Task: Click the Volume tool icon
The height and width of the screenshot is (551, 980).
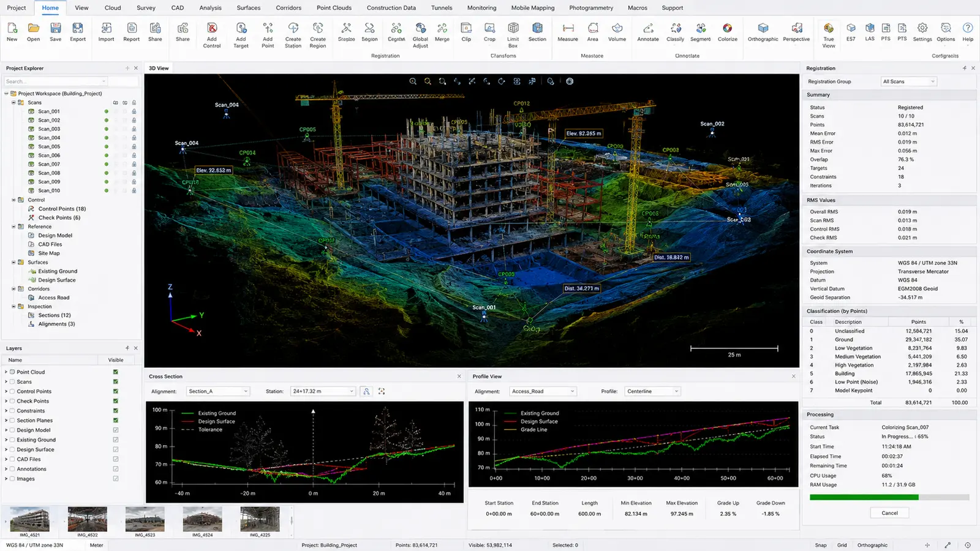Action: 617,28
